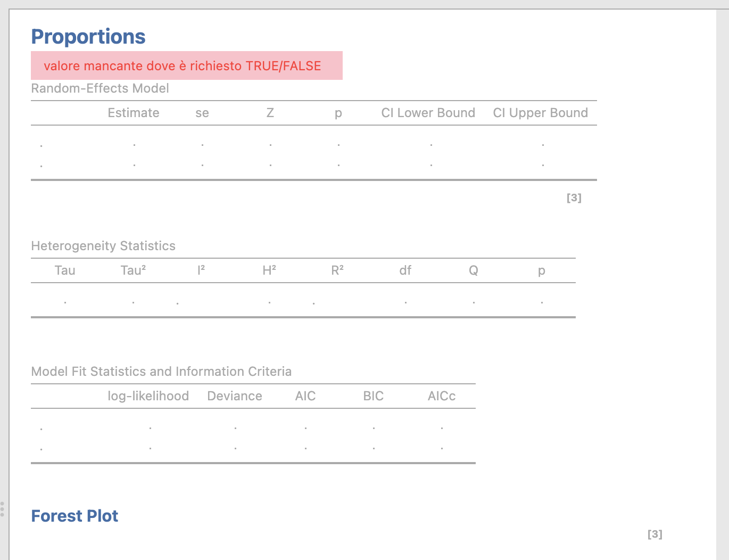Open reference [3] beside Forest Plot
This screenshot has height=560, width=729.
[x=655, y=534]
